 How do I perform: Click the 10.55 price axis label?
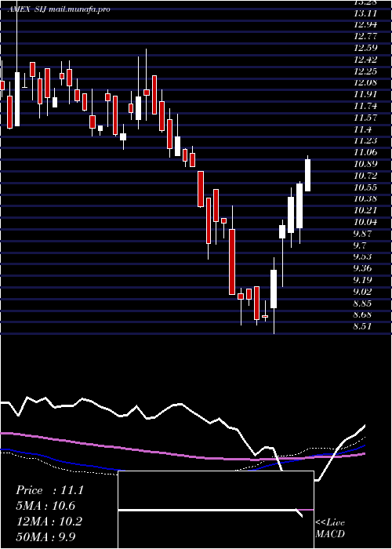coord(365,187)
